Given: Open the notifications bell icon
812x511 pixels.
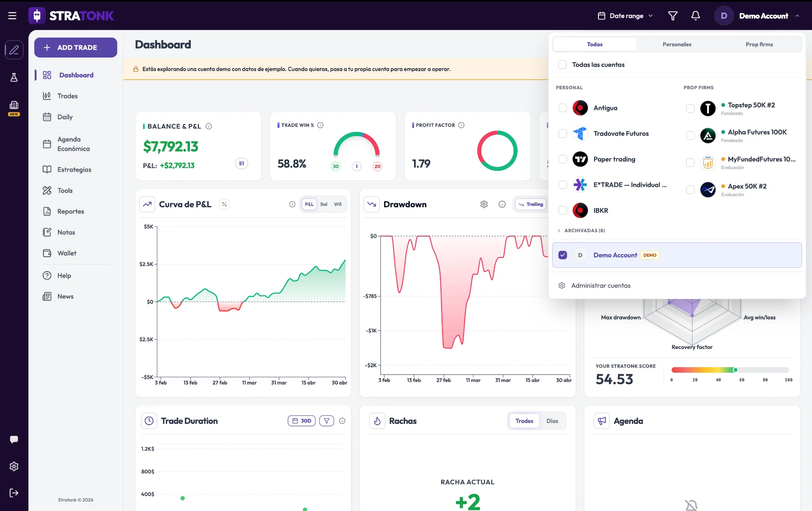Looking at the screenshot, I should pos(695,16).
